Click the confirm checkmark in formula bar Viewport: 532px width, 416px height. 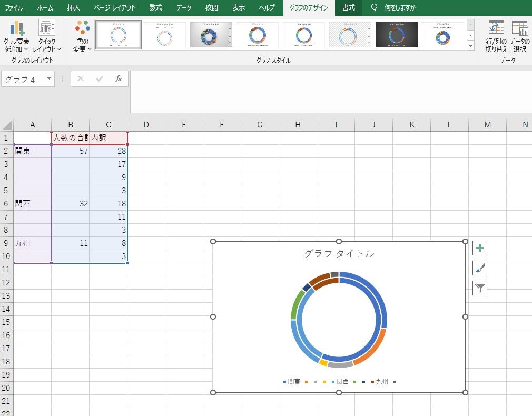[100, 78]
